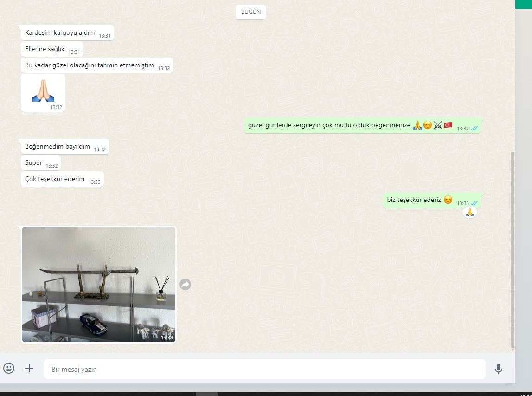The height and width of the screenshot is (396, 532).
Task: Click the praying hands reaction badge
Action: [x=469, y=213]
